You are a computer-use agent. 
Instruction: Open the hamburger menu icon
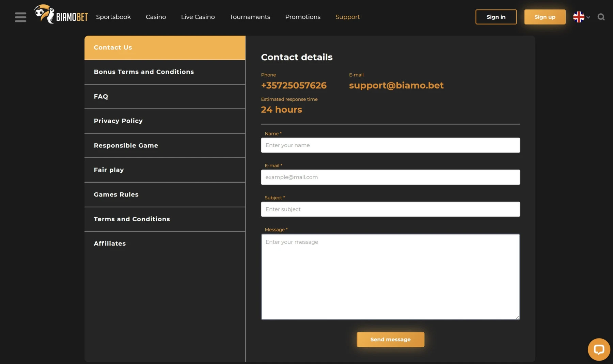[20, 17]
